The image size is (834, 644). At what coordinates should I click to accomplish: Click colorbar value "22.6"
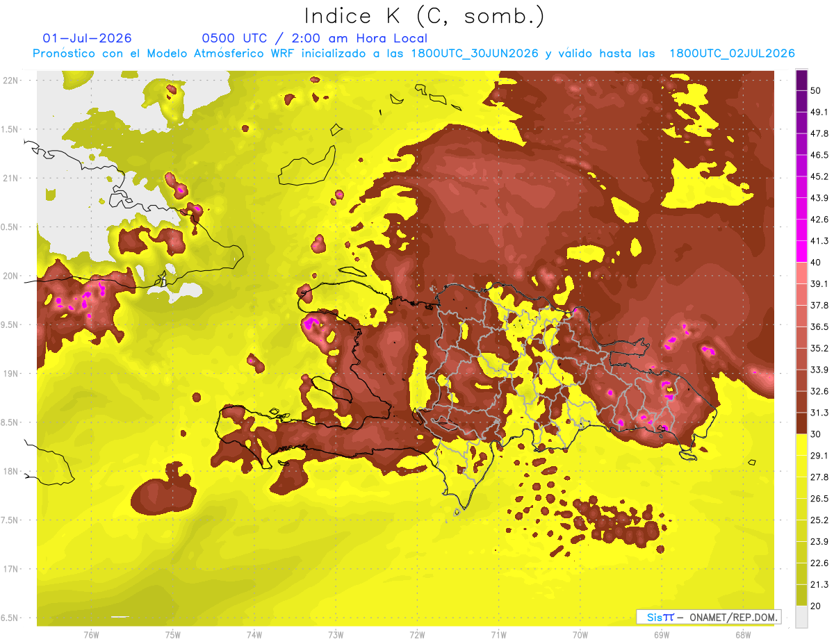819,563
